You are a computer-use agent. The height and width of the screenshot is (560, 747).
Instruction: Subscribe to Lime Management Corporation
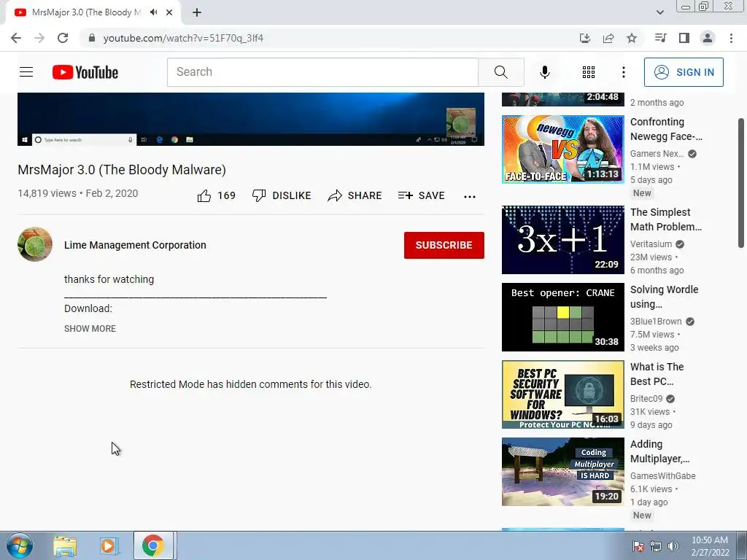click(444, 245)
